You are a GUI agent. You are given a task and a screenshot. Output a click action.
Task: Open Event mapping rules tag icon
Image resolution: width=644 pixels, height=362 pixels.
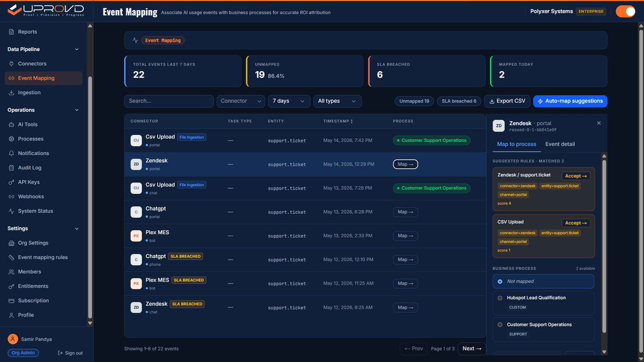[11, 258]
